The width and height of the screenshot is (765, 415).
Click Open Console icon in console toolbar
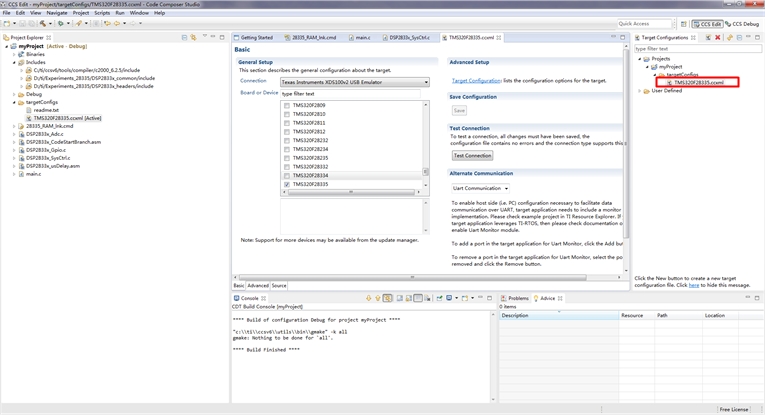tap(464, 298)
